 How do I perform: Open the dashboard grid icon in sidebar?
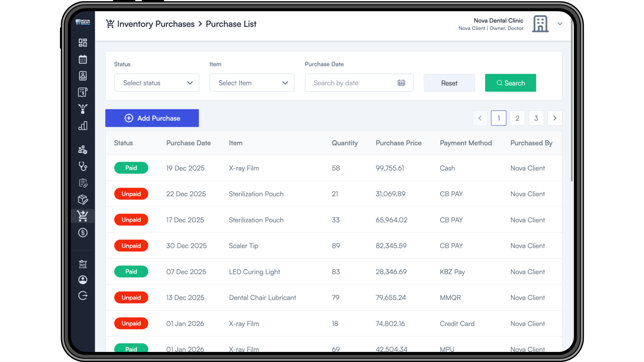[83, 42]
